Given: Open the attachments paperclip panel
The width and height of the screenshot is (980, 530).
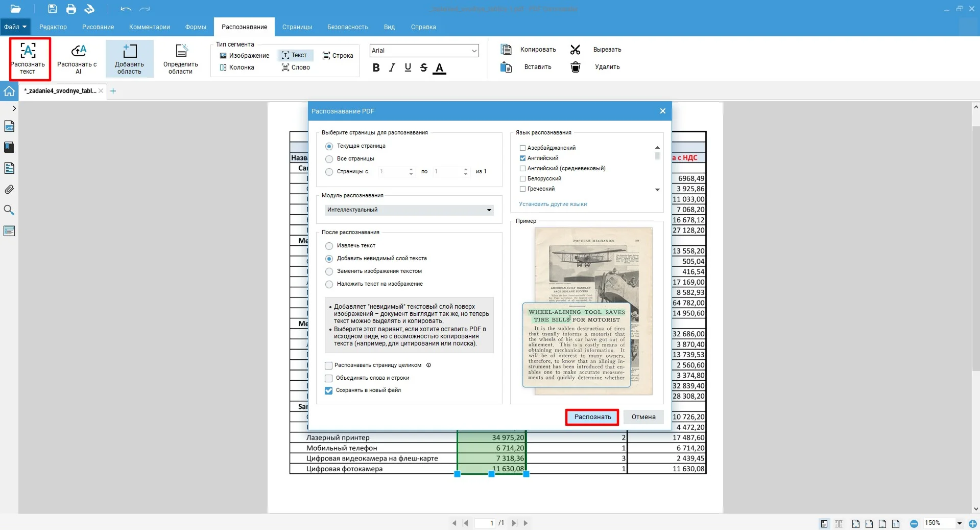Looking at the screenshot, I should tap(9, 190).
